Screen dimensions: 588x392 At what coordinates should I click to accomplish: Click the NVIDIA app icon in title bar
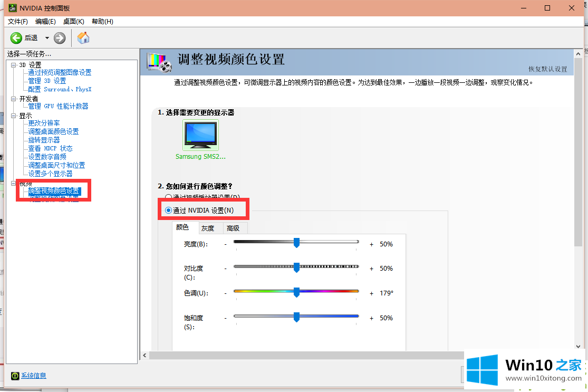click(x=12, y=8)
